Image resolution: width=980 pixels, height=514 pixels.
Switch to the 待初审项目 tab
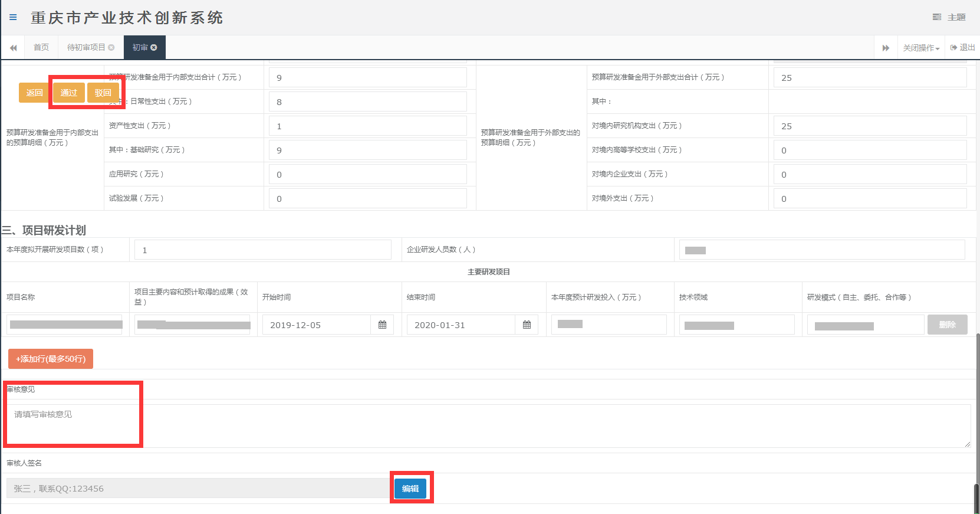(85, 48)
